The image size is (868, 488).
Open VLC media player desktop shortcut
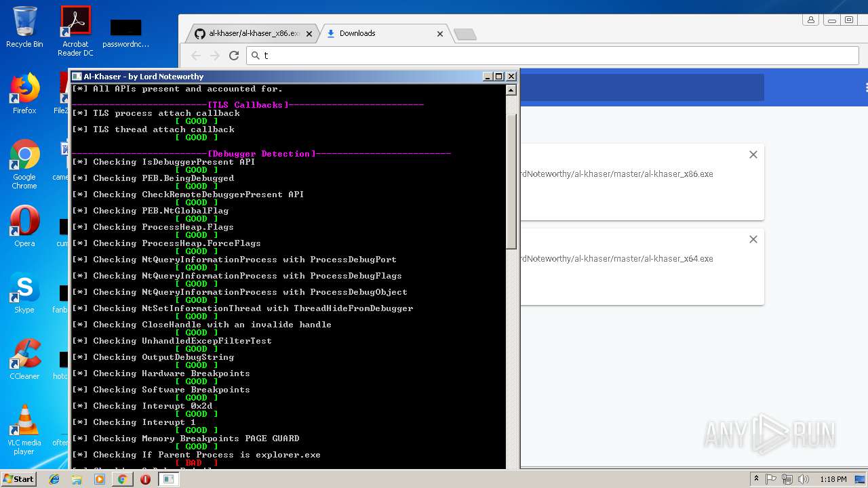24,430
